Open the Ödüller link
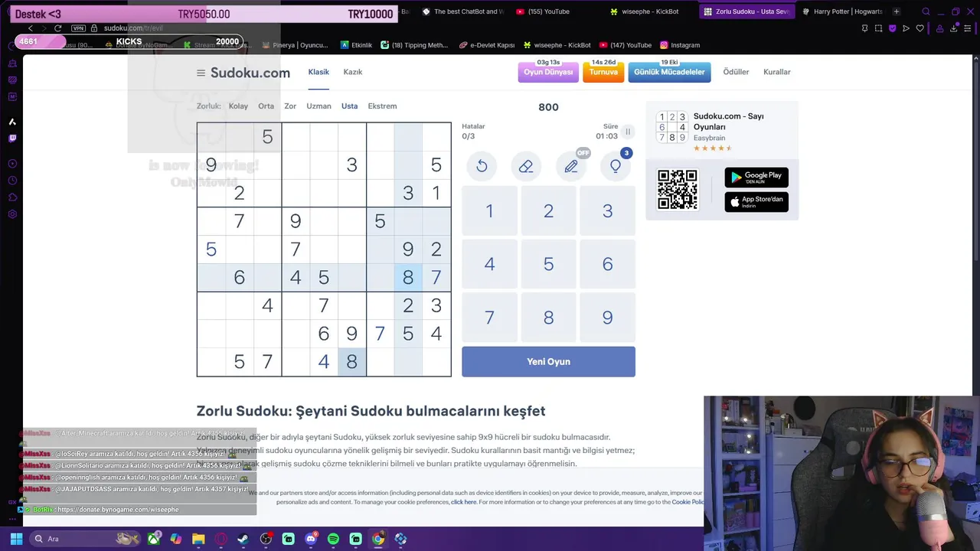This screenshot has width=980, height=551. 736,72
